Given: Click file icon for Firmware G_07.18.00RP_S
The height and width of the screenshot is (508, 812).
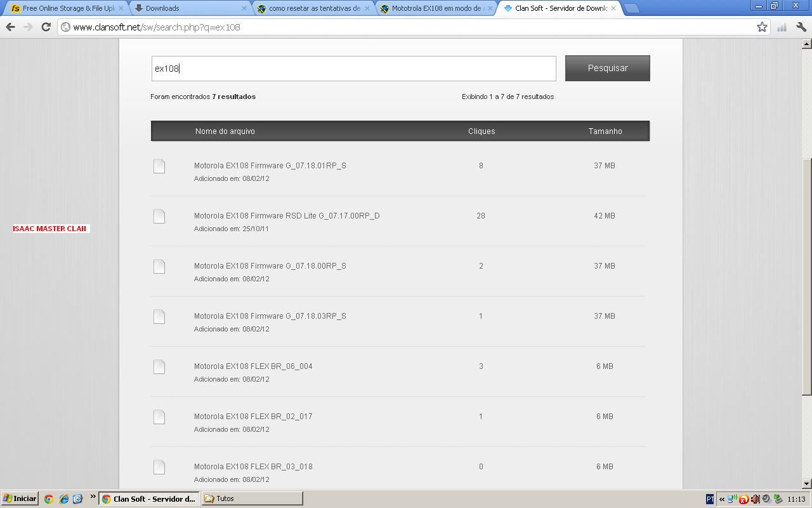Looking at the screenshot, I should [159, 266].
